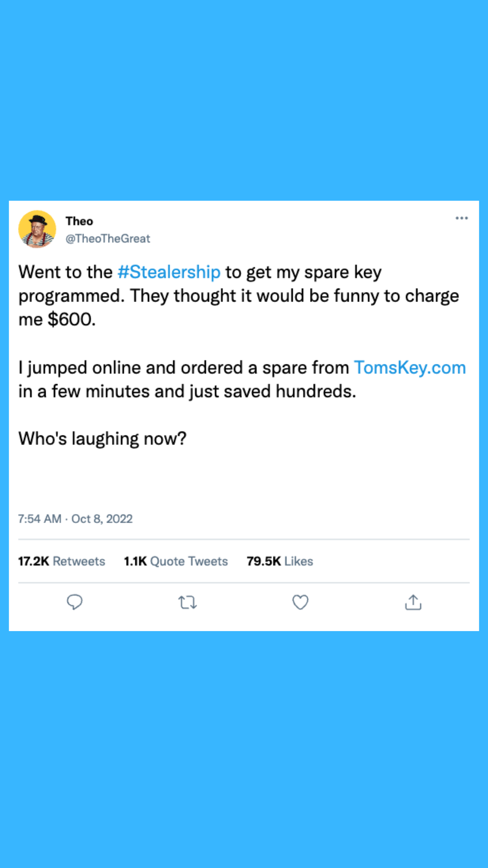
Task: Click the @TheoTheGreat handle
Action: [108, 239]
